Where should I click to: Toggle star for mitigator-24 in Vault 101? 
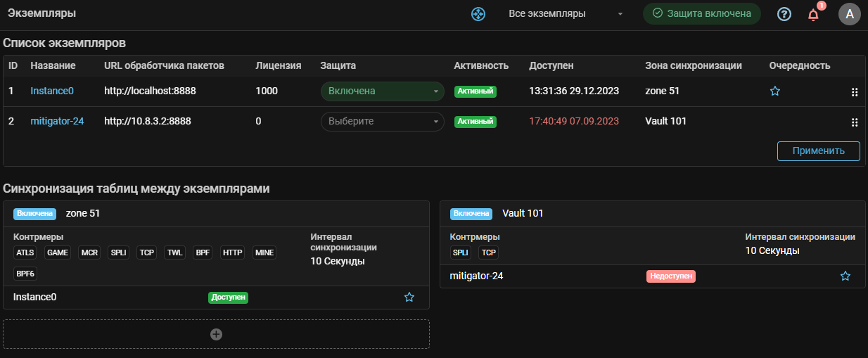pos(845,276)
